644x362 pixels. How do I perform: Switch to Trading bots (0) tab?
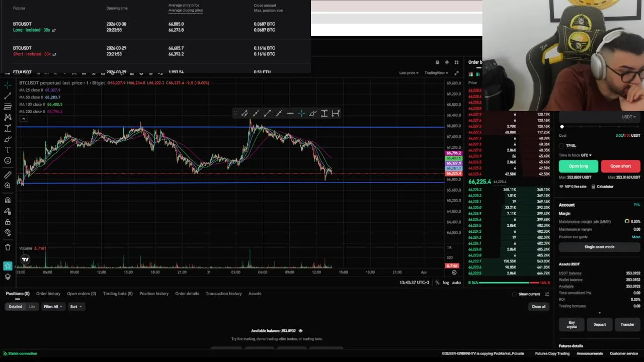[118, 294]
